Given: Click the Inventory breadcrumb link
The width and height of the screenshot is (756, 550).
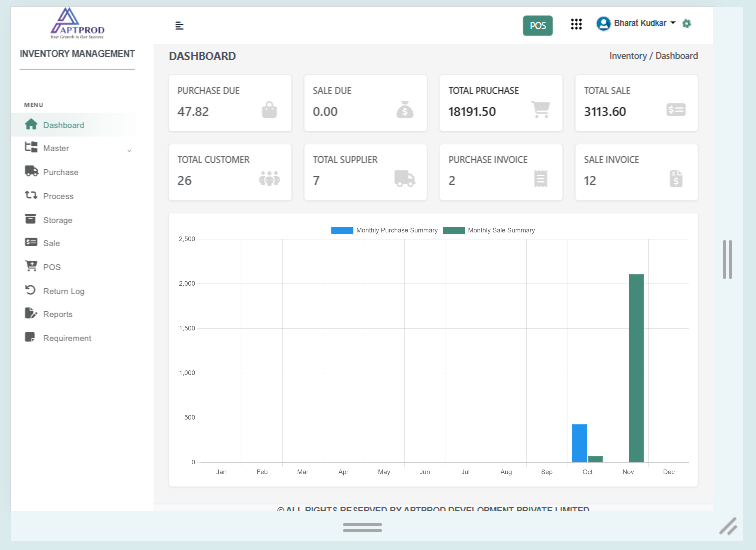Looking at the screenshot, I should pyautogui.click(x=628, y=56).
